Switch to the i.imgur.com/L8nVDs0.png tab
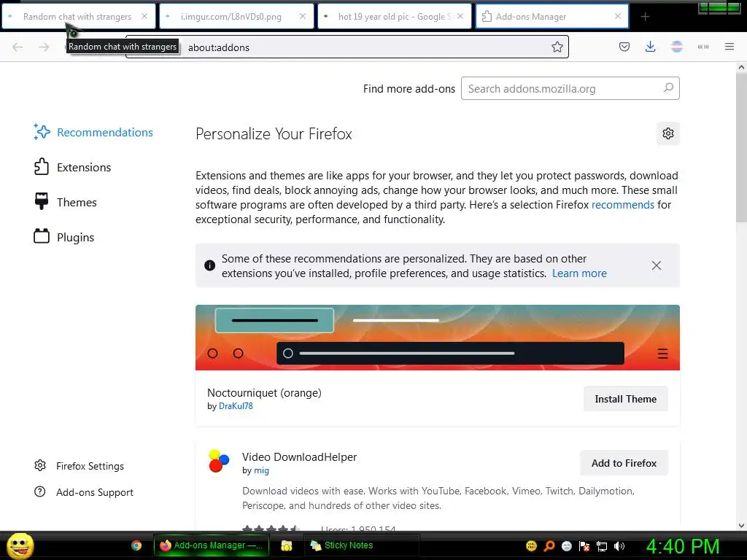This screenshot has width=747, height=560. (236, 16)
